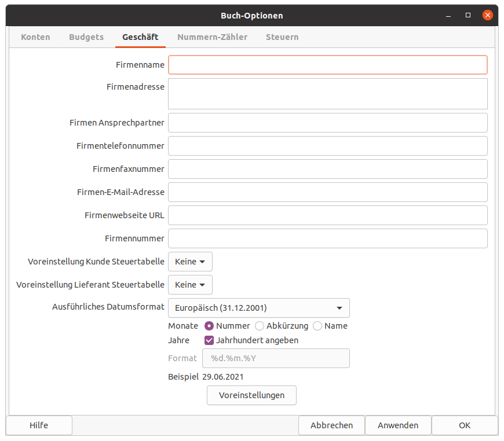The height and width of the screenshot is (441, 504).
Task: Close the Buch-Optionen dialog window
Action: click(488, 16)
